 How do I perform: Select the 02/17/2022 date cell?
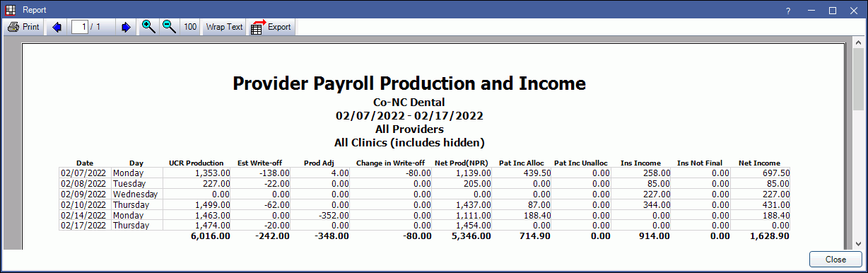(x=85, y=226)
